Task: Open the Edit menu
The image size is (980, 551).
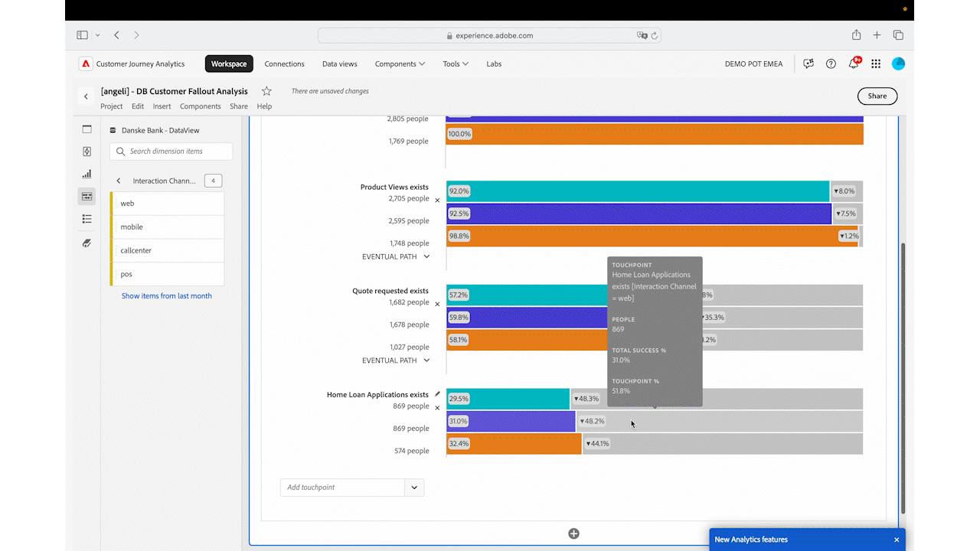Action: coord(138,106)
